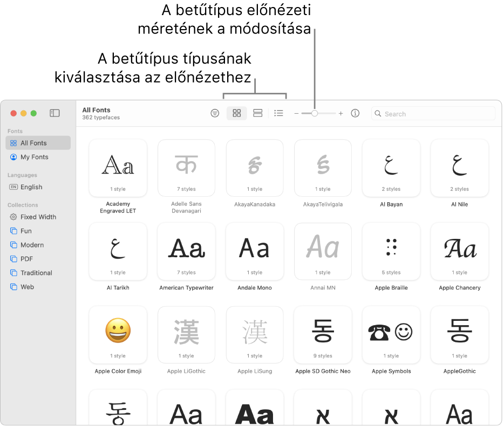Image resolution: width=504 pixels, height=426 pixels.
Task: Click the "All Fonts" window title
Action: click(96, 110)
